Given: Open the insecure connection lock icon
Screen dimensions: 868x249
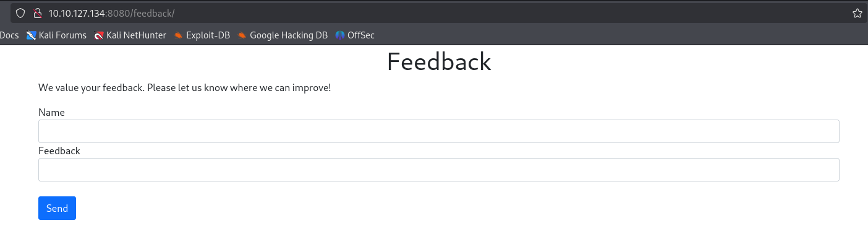Looking at the screenshot, I should [x=37, y=13].
